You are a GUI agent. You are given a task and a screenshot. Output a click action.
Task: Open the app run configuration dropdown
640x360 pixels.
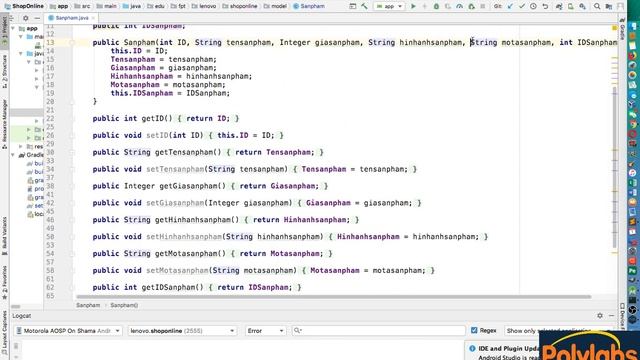(389, 6)
